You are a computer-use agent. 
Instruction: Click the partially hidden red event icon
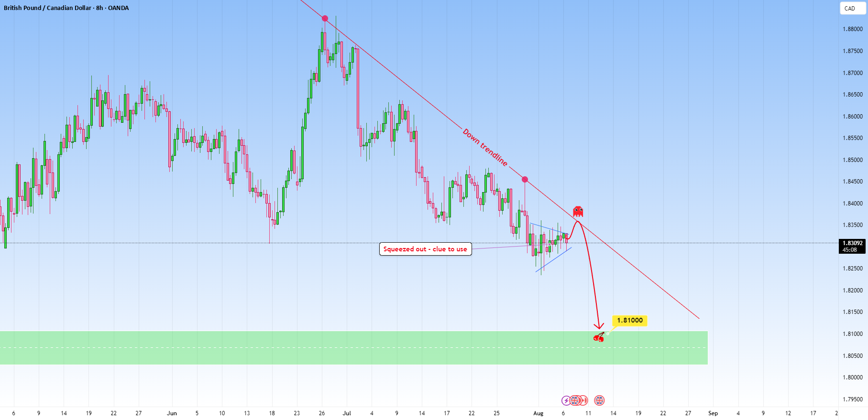coord(584,400)
